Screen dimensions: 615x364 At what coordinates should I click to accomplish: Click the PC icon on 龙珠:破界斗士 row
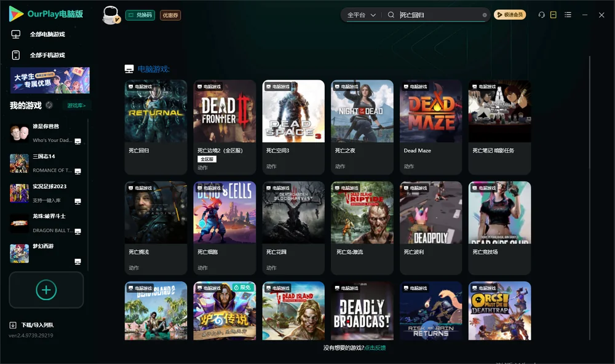[x=77, y=231]
